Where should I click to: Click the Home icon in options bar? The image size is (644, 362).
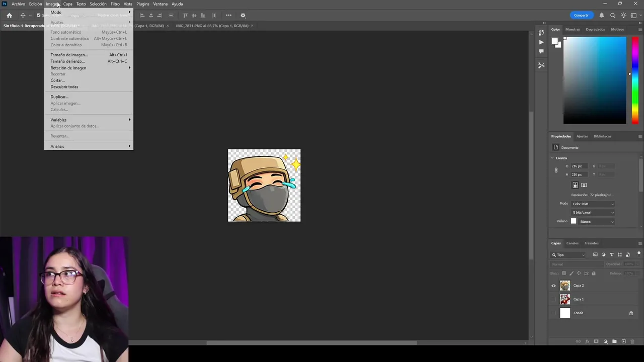9,16
